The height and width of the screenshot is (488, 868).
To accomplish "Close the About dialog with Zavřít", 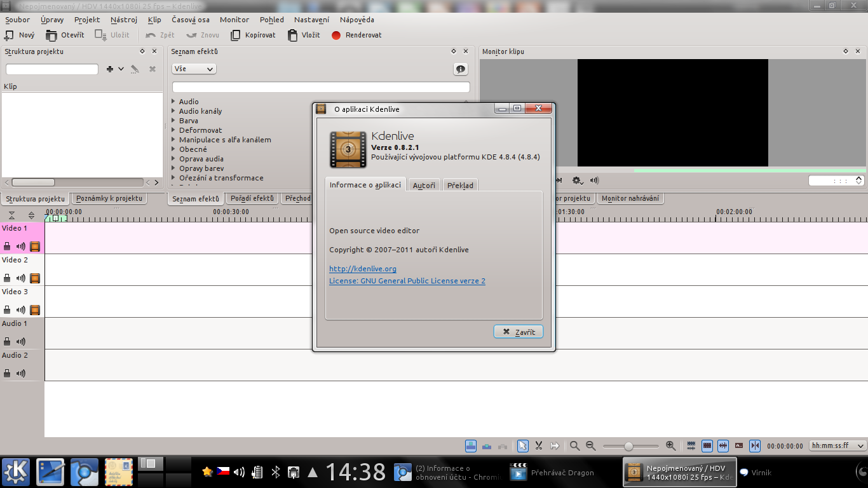I will click(x=519, y=332).
